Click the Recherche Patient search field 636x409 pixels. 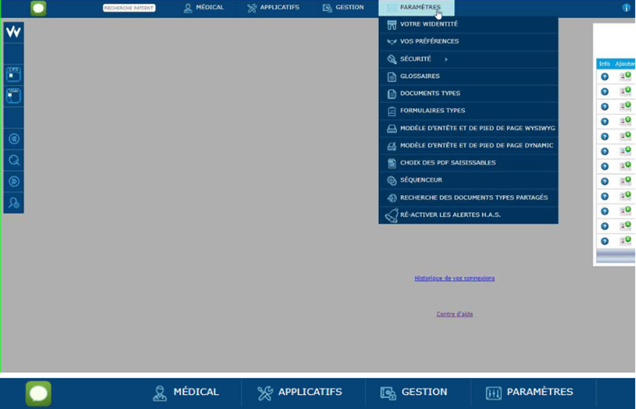pos(129,8)
